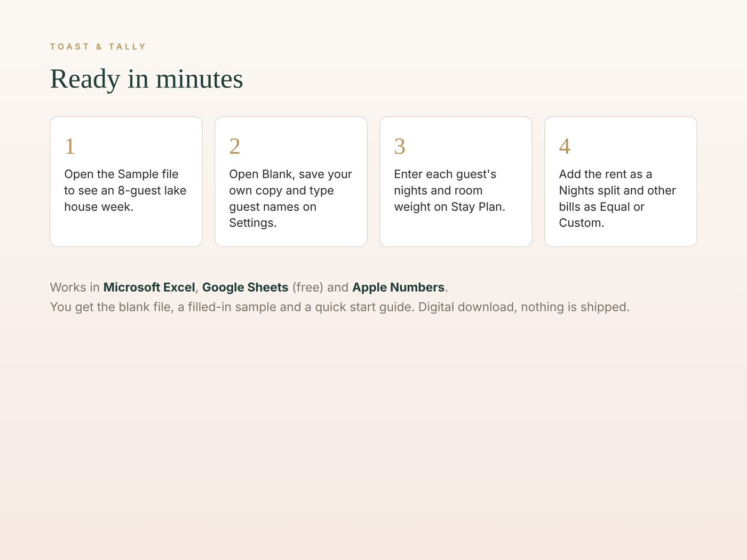
Task: Click the "Open Blank, save your own copy" text
Action: [x=291, y=198]
